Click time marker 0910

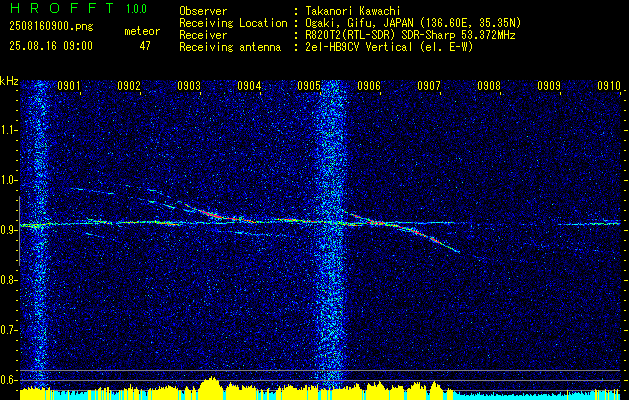coord(609,85)
